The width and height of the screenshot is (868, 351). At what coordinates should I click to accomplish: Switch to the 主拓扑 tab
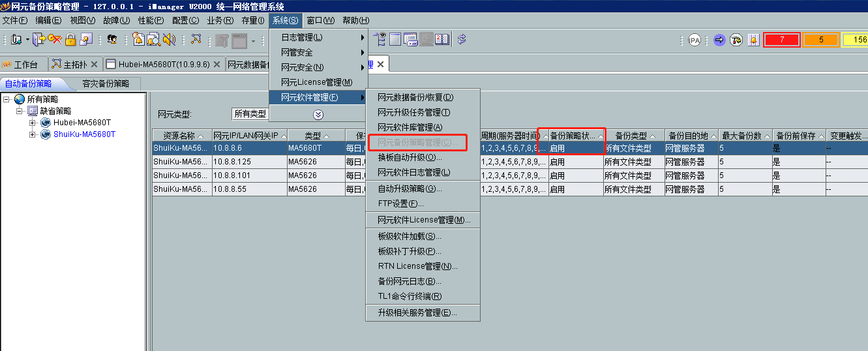(75, 65)
